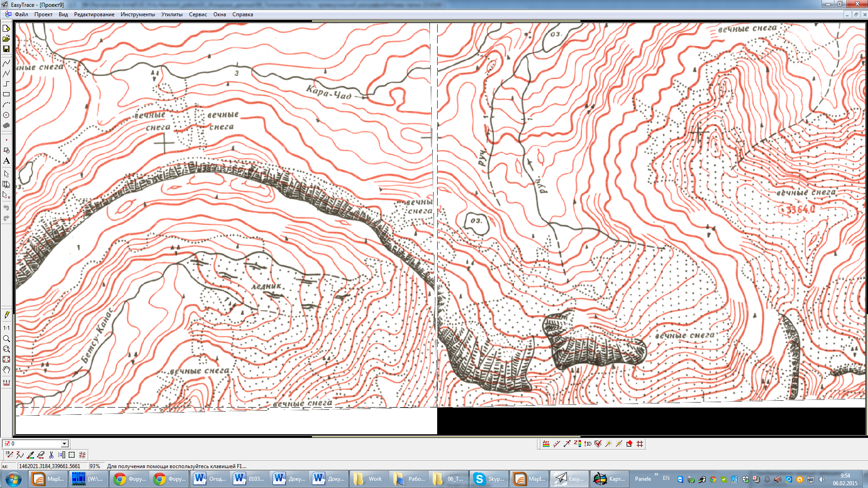Click the 93% zoom field in status bar
The image size is (868, 488).
pos(95,466)
